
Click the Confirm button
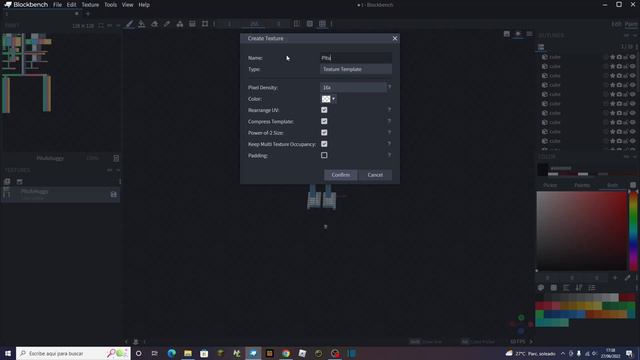[x=340, y=175]
